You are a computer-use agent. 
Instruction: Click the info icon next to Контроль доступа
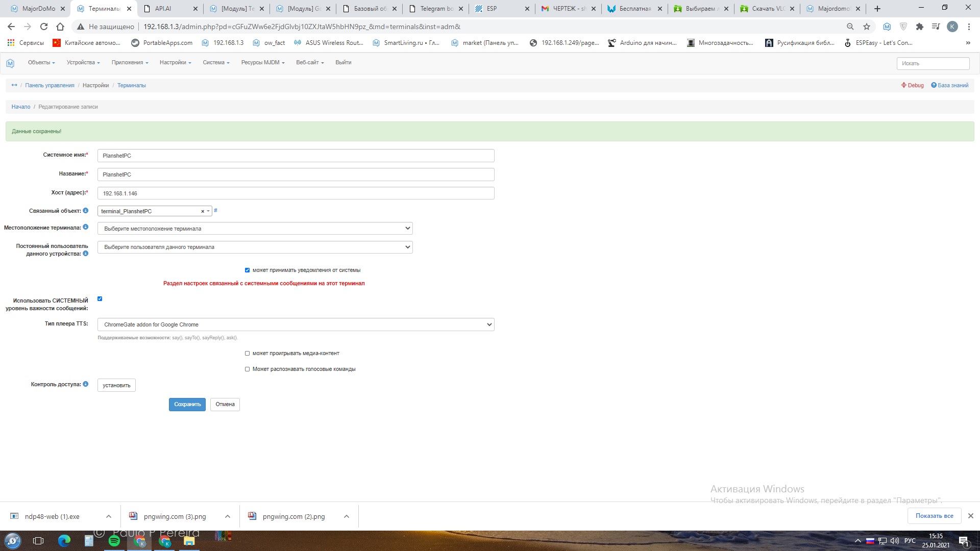pyautogui.click(x=86, y=384)
